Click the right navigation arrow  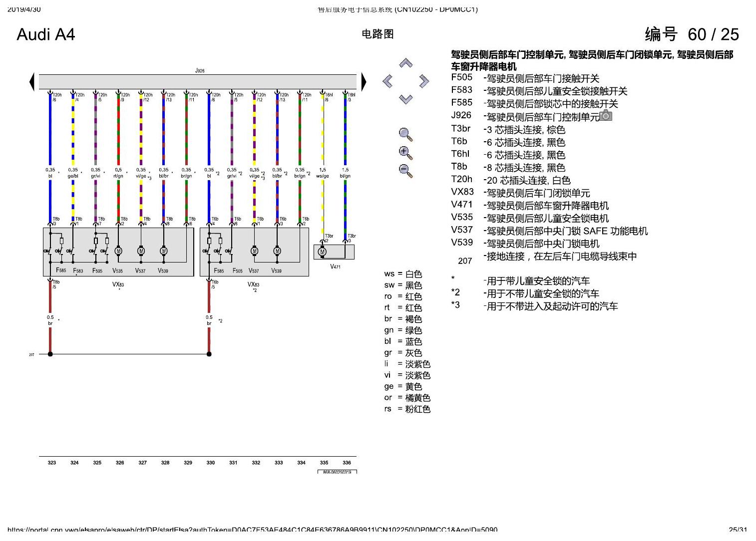424,81
